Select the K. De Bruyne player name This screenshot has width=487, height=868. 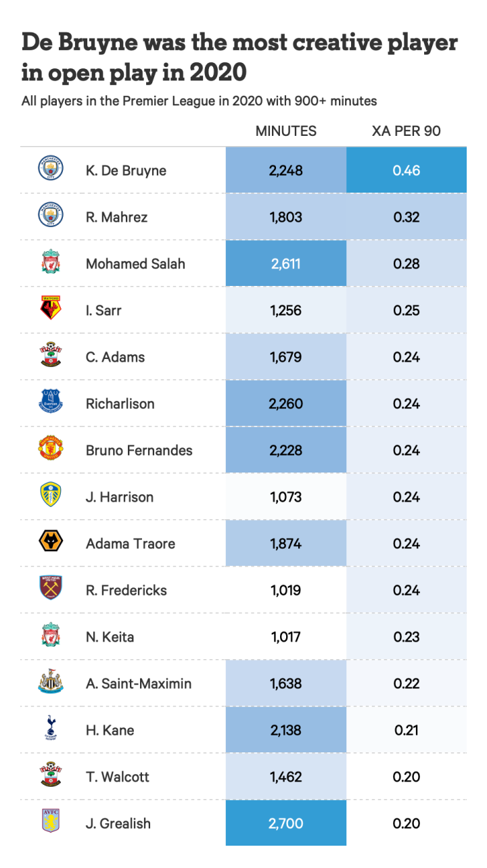coord(126,170)
